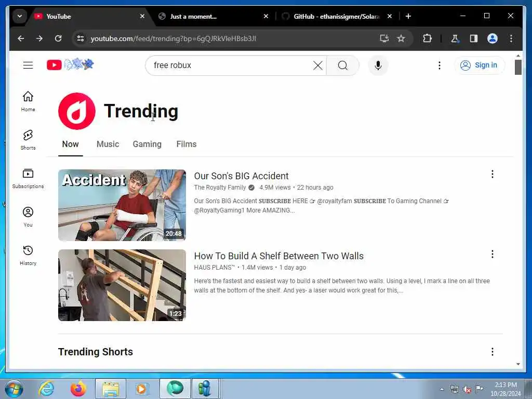Click the install app icon in address bar
This screenshot has width=532, height=399.
pyautogui.click(x=384, y=38)
